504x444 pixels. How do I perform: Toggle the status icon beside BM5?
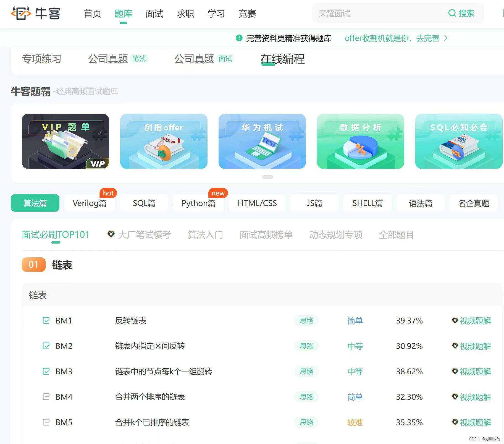click(x=46, y=422)
